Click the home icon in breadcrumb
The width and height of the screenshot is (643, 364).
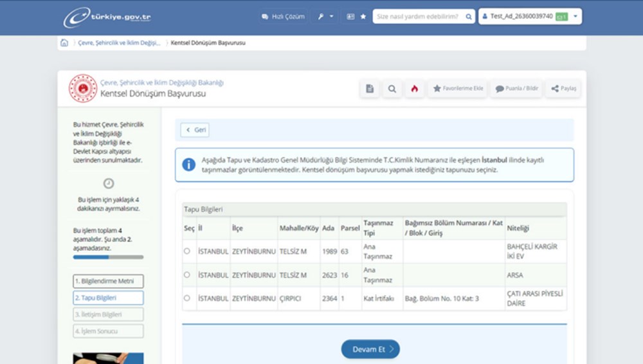click(64, 43)
